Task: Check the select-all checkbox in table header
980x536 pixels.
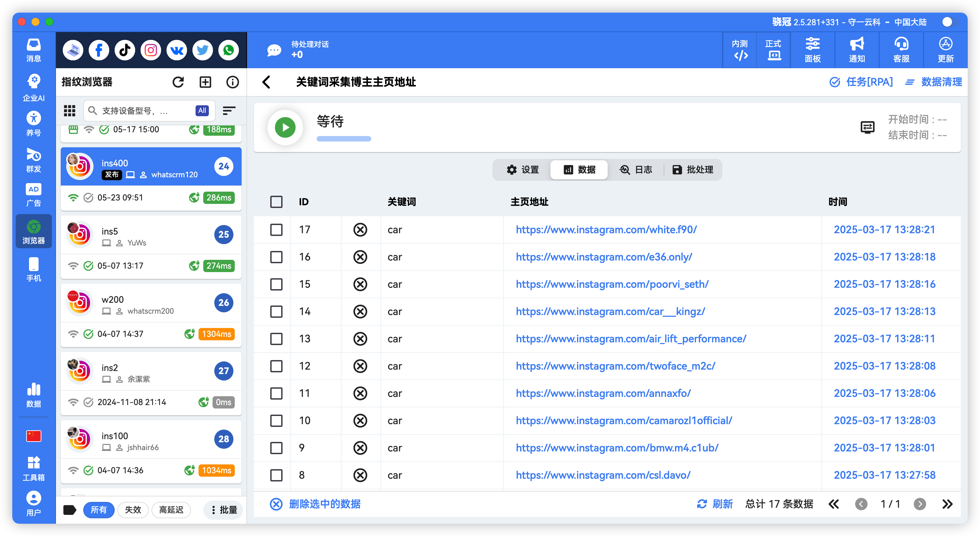Action: click(276, 202)
